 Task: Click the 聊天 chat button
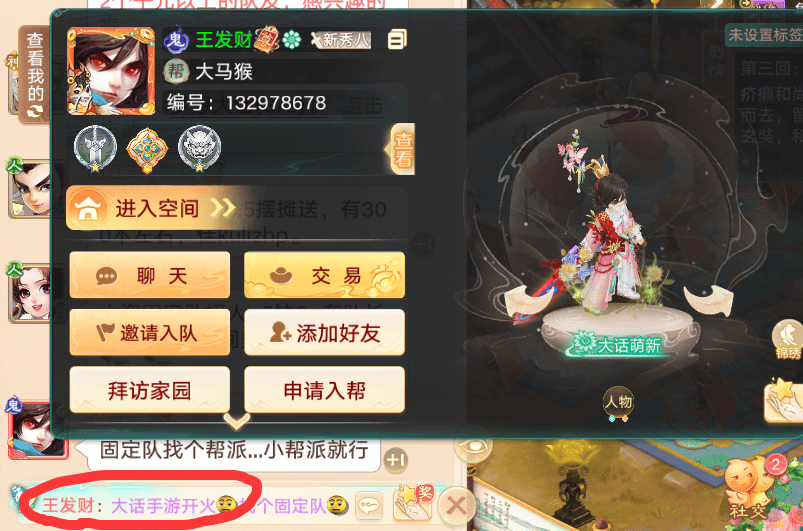(150, 275)
